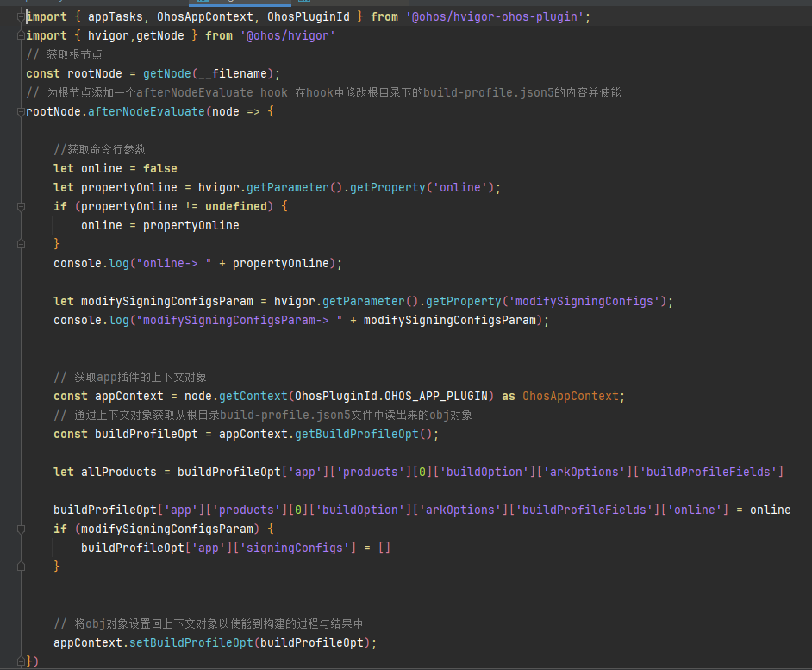The width and height of the screenshot is (812, 670).
Task: Click the 'allProducts' variable name
Action: (x=119, y=472)
